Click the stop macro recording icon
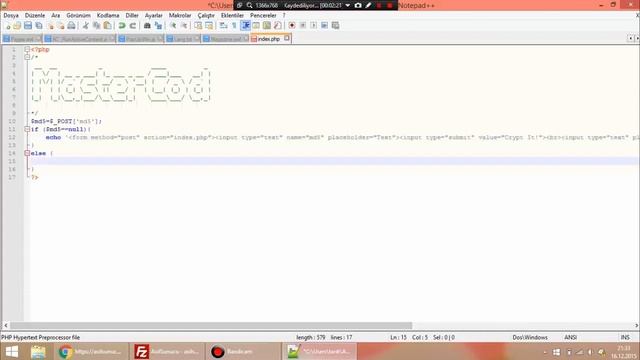This screenshot has width=640, height=360. click(302, 26)
